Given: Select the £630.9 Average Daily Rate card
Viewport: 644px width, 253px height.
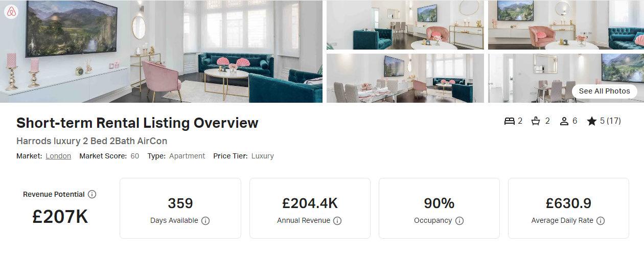Looking at the screenshot, I should pos(568,208).
